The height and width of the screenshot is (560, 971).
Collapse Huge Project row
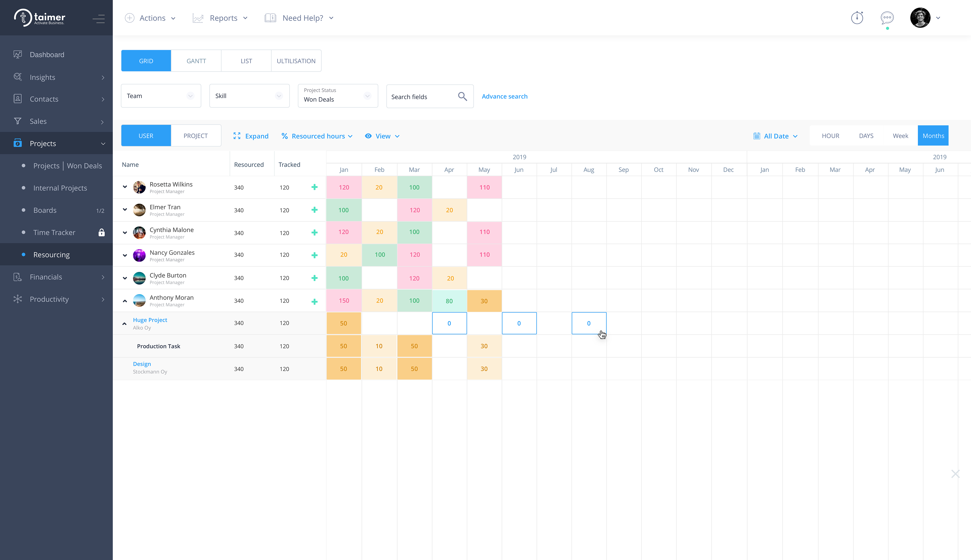pyautogui.click(x=124, y=323)
